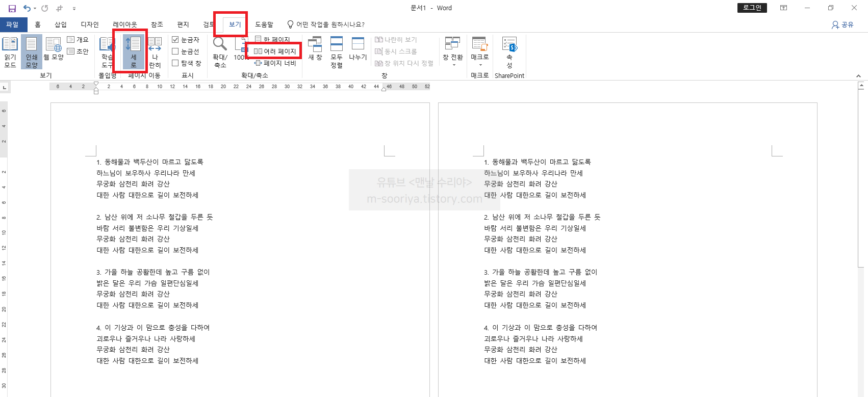Switch to the 삽입 (Insert) tab
This screenshot has height=397, width=868.
pyautogui.click(x=61, y=24)
